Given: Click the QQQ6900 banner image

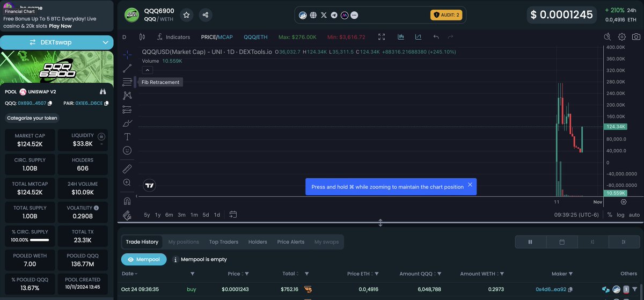Looking at the screenshot, I should (56, 66).
